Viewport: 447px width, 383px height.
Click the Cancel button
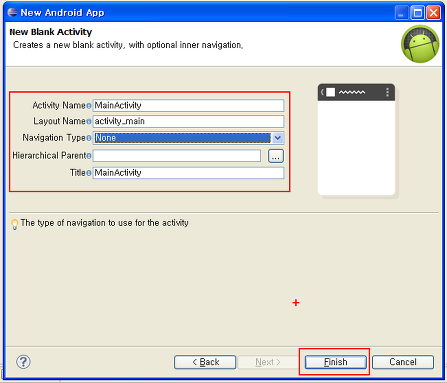click(x=403, y=362)
